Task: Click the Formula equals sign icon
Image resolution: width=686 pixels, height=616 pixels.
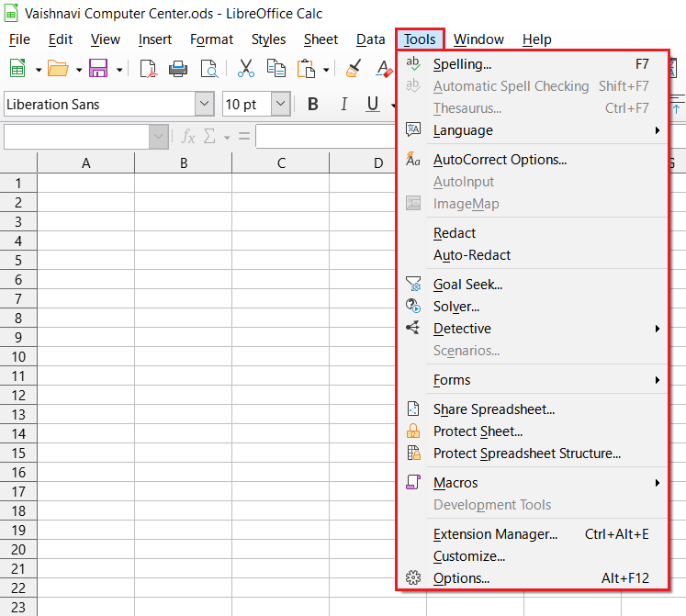Action: (244, 137)
